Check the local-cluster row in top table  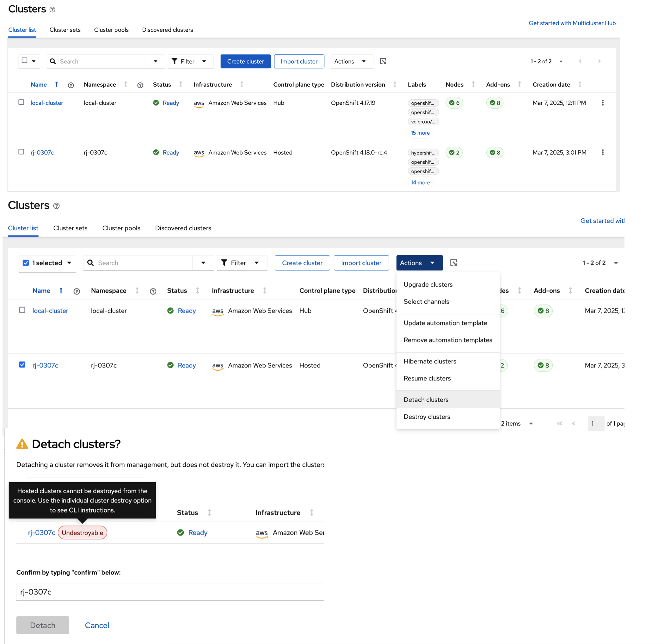point(22,102)
